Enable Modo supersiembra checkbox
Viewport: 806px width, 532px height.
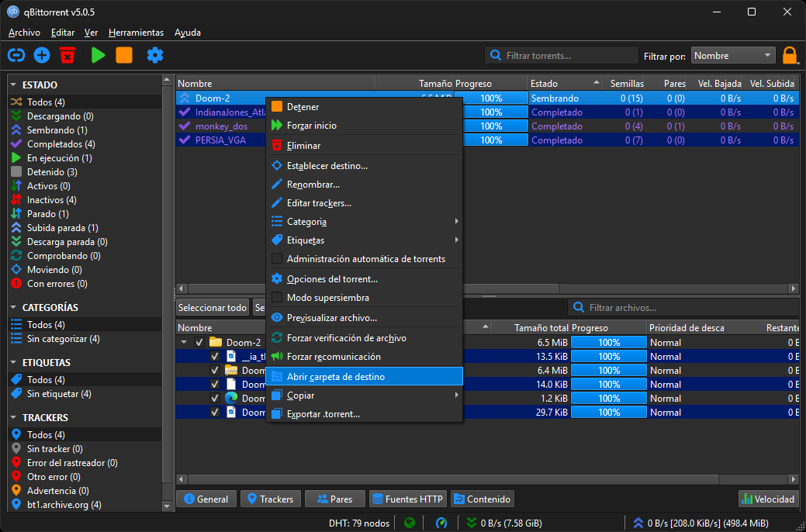pyautogui.click(x=277, y=298)
